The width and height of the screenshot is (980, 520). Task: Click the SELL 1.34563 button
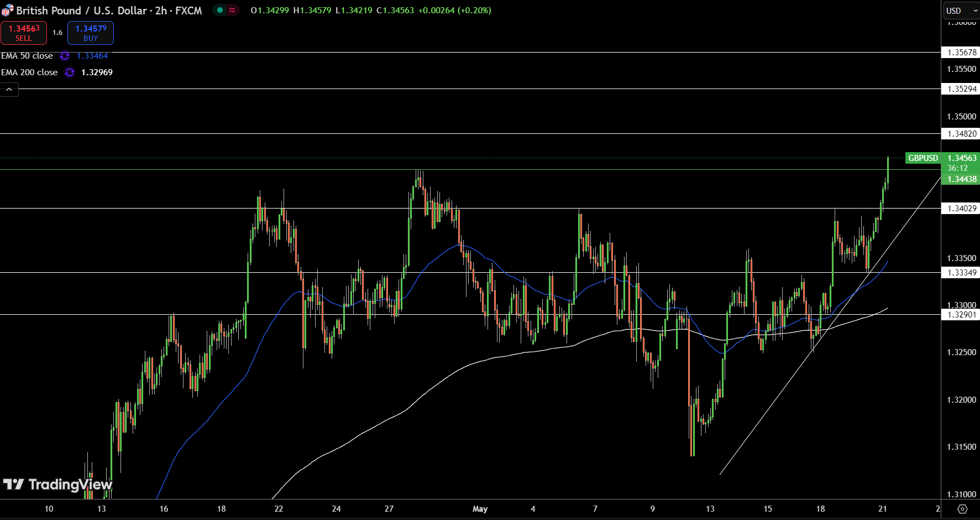[24, 33]
